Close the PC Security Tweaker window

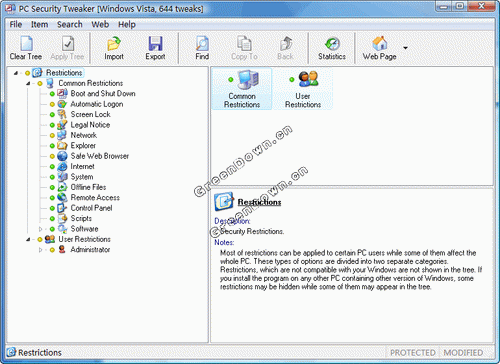(x=480, y=6)
